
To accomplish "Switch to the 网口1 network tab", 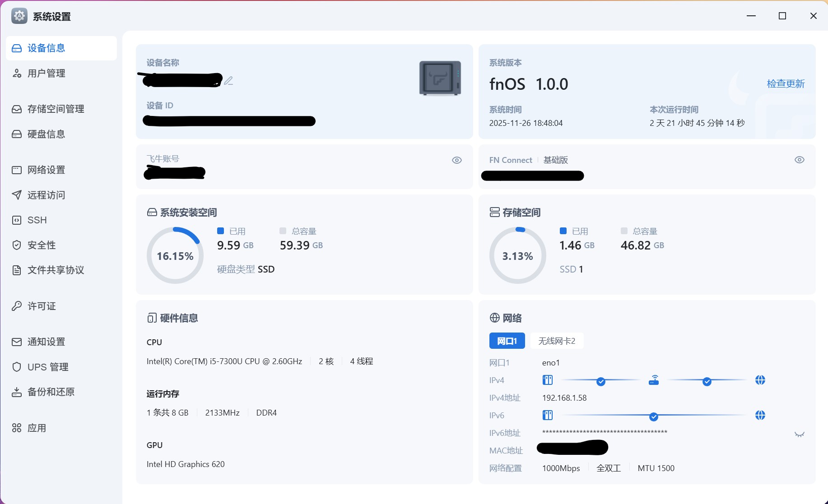I will pos(507,341).
